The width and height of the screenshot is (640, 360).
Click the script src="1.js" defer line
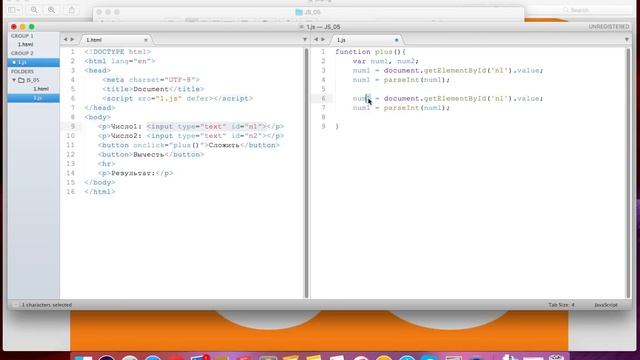[178, 99]
